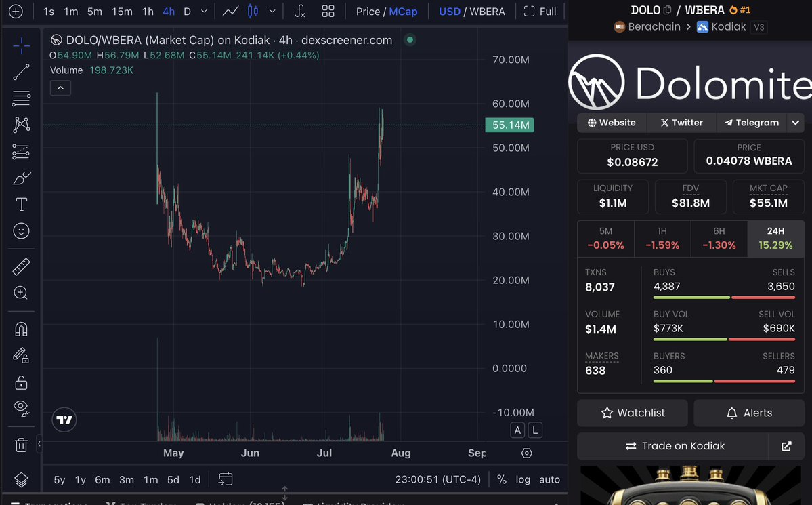Switch chart to Price mode

[x=368, y=12]
